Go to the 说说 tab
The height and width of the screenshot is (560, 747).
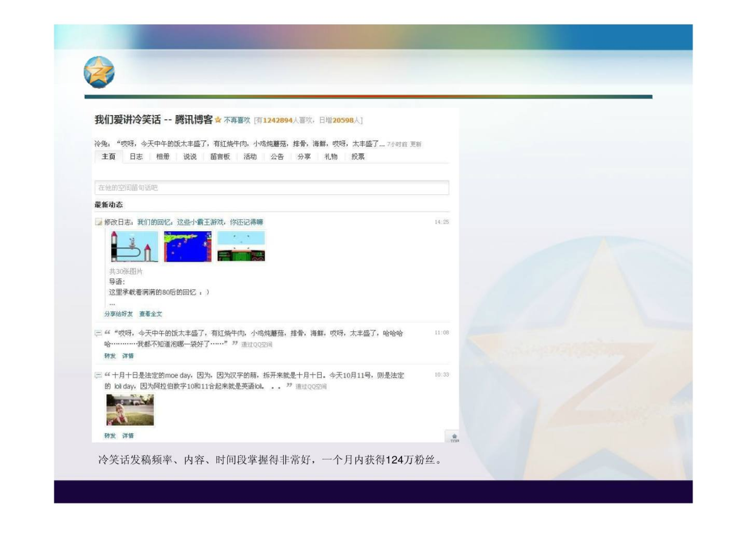click(190, 157)
